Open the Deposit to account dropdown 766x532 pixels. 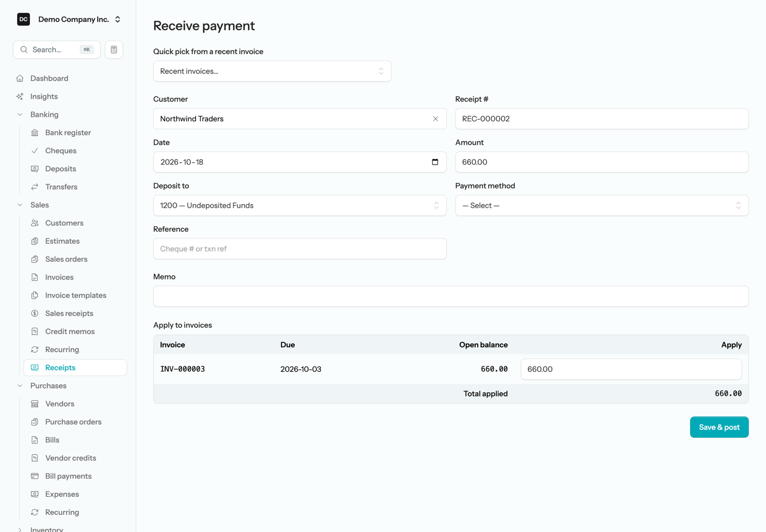coord(300,205)
